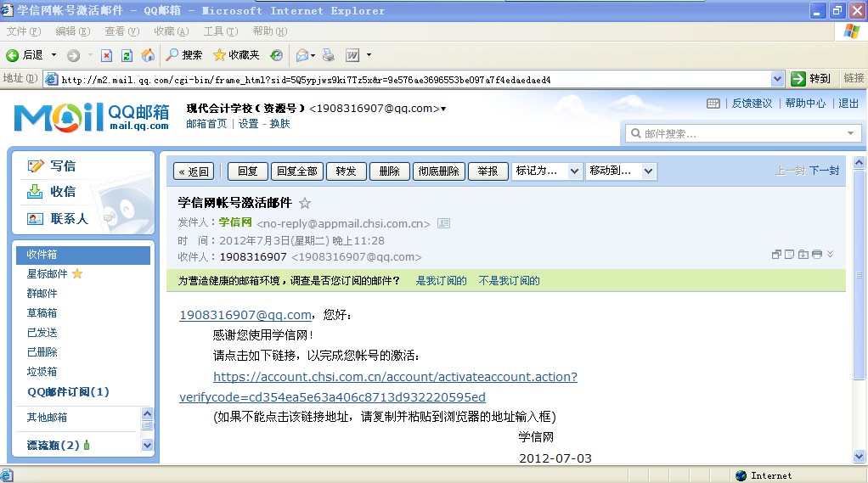Click the 不是我订阅的 link

coord(510,280)
